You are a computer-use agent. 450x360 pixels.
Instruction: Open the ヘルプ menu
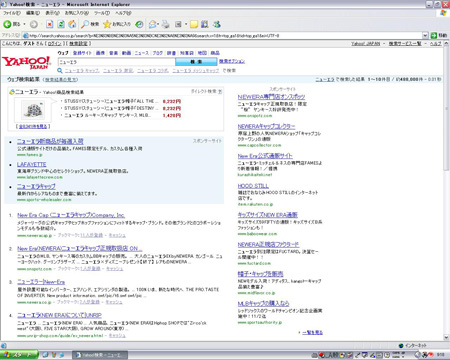coord(123,13)
